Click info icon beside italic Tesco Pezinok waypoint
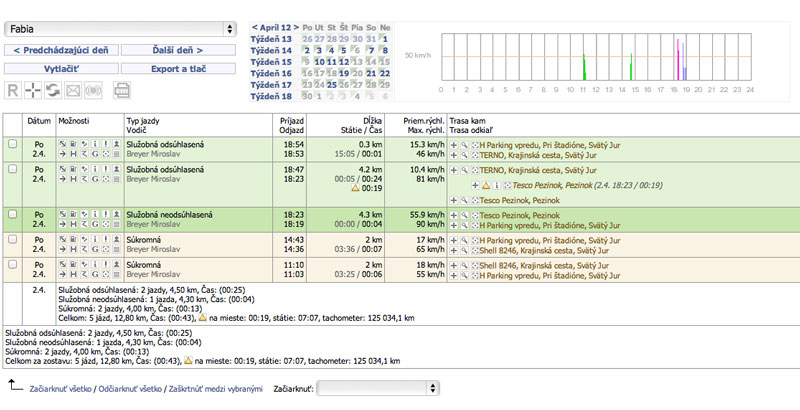The width and height of the screenshot is (800, 410). tap(496, 185)
